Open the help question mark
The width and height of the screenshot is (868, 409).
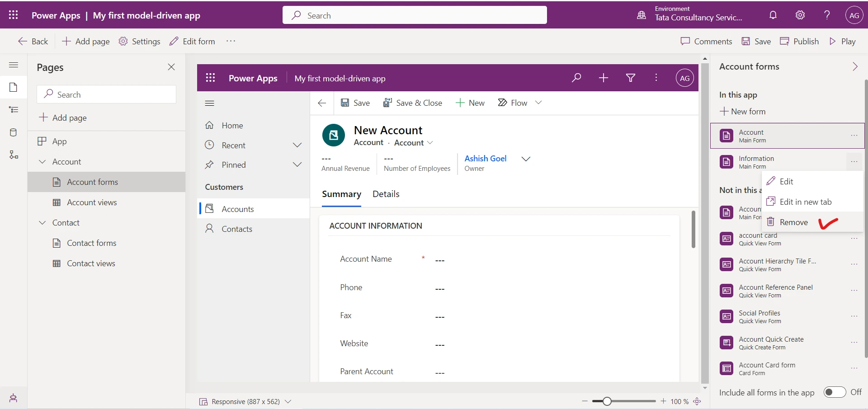pos(826,15)
